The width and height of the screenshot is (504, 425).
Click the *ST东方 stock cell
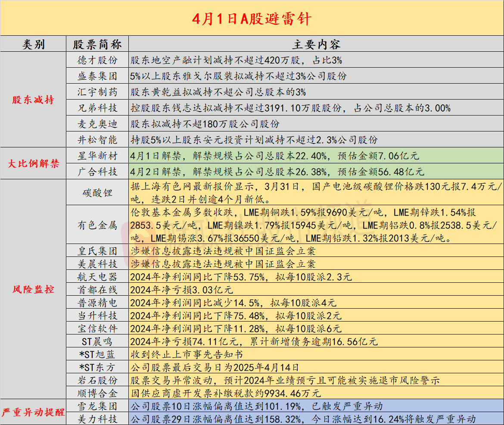tap(97, 368)
